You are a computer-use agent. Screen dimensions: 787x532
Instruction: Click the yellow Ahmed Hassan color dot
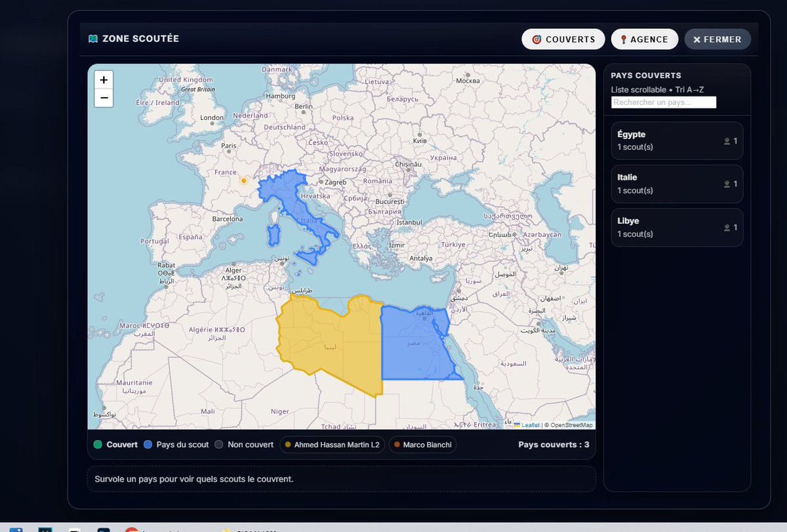coord(288,444)
